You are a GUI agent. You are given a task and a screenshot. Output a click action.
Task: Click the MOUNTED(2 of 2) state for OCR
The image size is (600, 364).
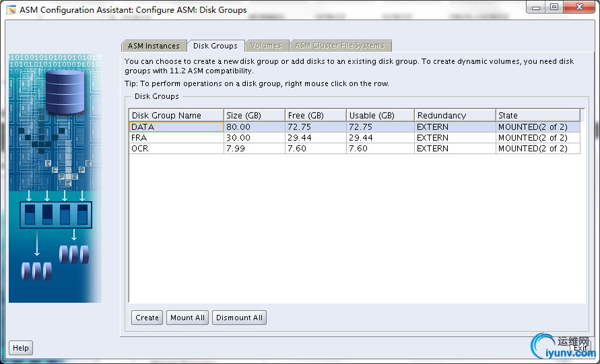click(x=538, y=148)
